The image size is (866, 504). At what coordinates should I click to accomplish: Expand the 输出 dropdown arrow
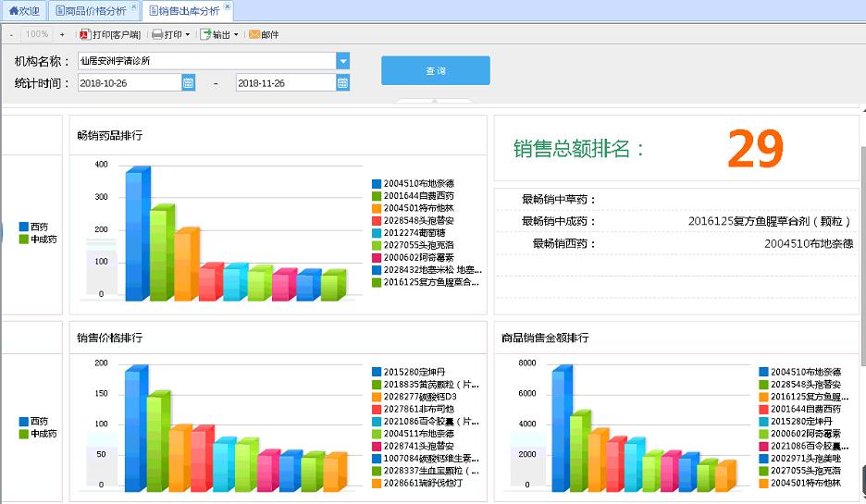tap(236, 35)
